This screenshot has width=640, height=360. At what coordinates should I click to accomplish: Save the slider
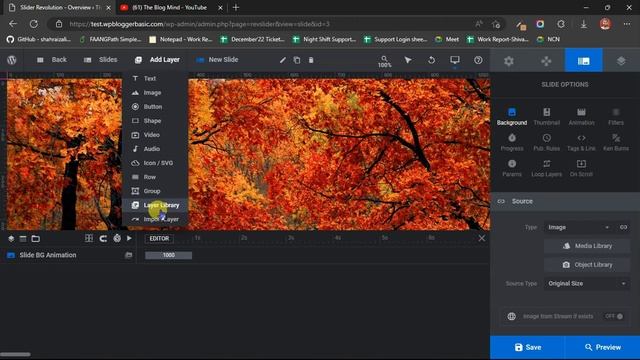(527, 347)
